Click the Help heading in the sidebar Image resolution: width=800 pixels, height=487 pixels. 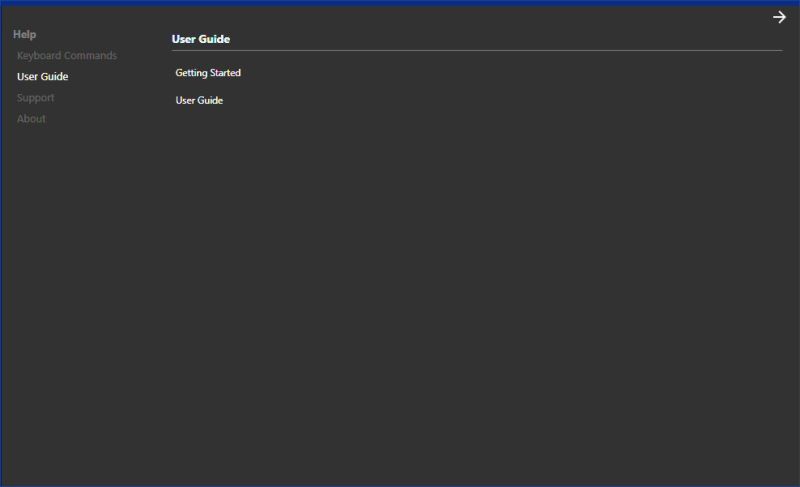24,35
